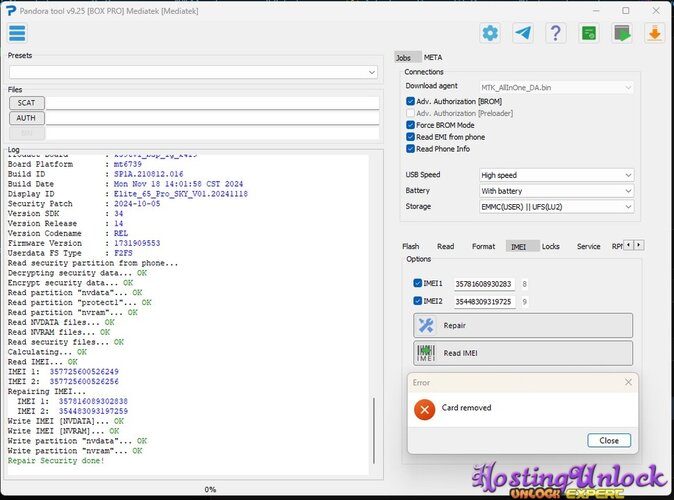674x500 pixels.
Task: Uncheck the IMEI1 checkbox
Action: pyautogui.click(x=417, y=283)
